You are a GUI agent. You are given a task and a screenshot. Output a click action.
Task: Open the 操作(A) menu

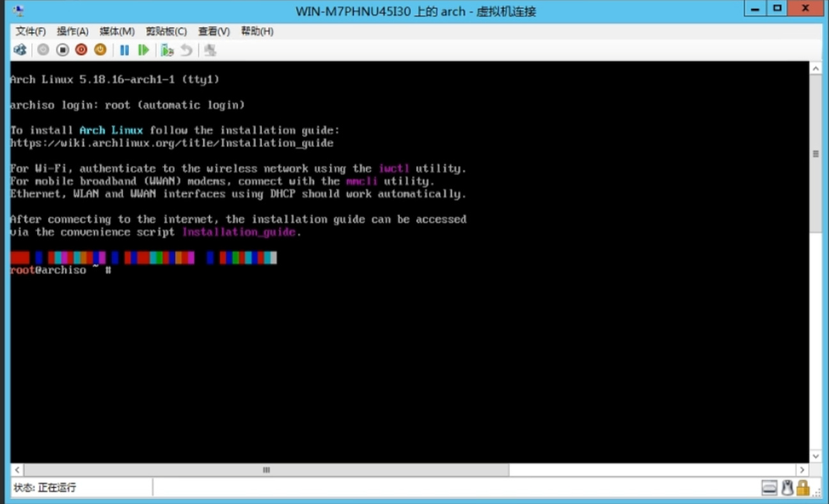(72, 31)
